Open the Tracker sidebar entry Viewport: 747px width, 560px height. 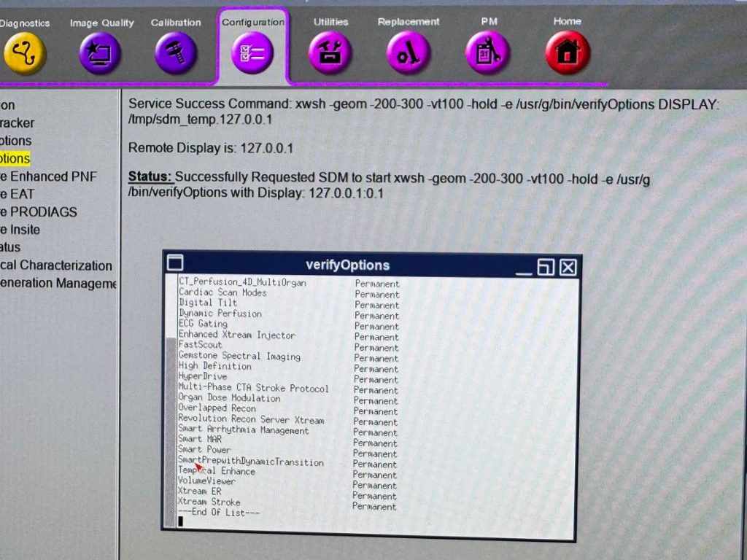coord(18,123)
